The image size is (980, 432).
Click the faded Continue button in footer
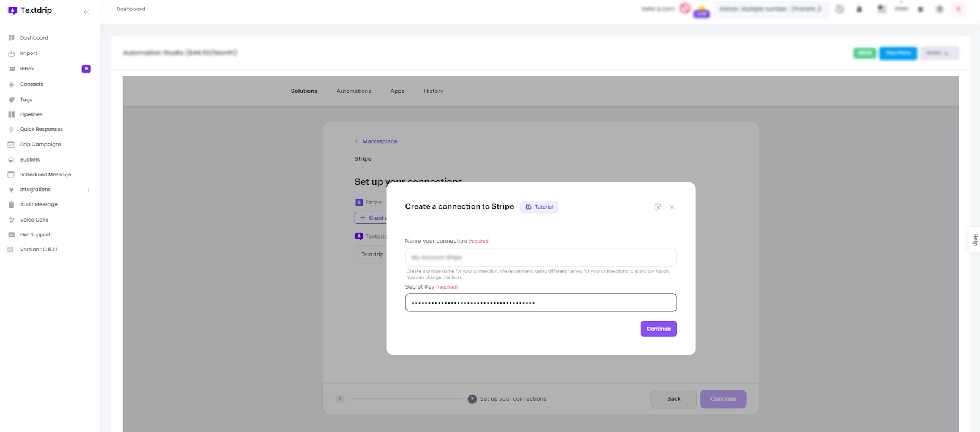tap(723, 399)
